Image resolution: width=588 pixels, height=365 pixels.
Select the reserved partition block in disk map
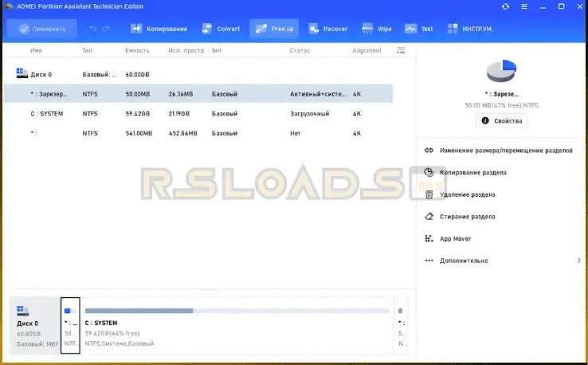[x=70, y=326]
